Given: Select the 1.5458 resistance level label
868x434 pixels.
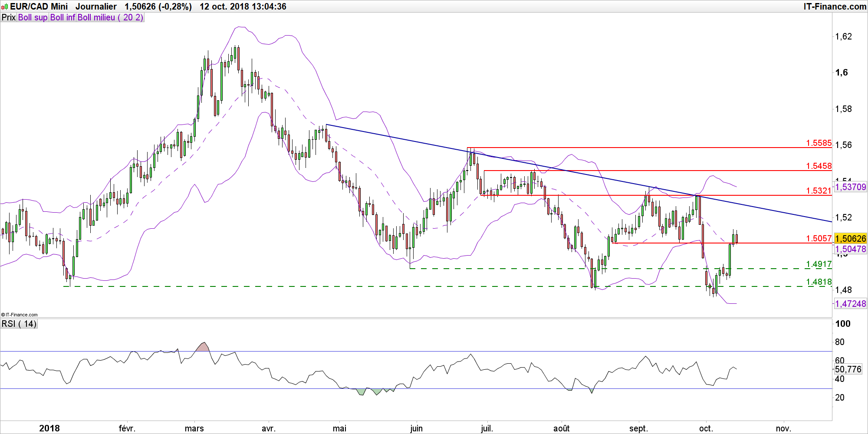Looking at the screenshot, I should click(x=819, y=166).
